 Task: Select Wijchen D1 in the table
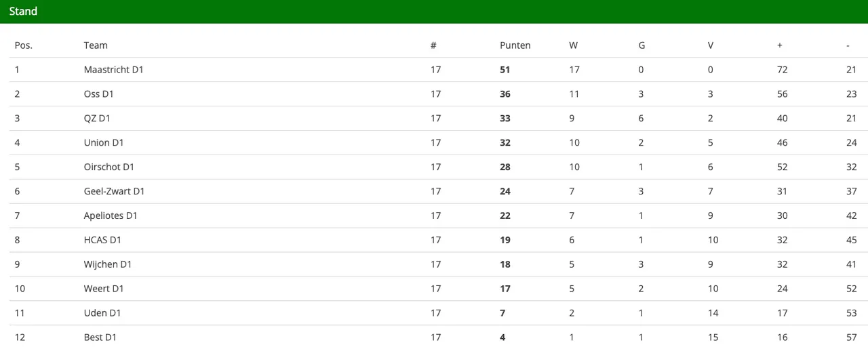coord(108,265)
